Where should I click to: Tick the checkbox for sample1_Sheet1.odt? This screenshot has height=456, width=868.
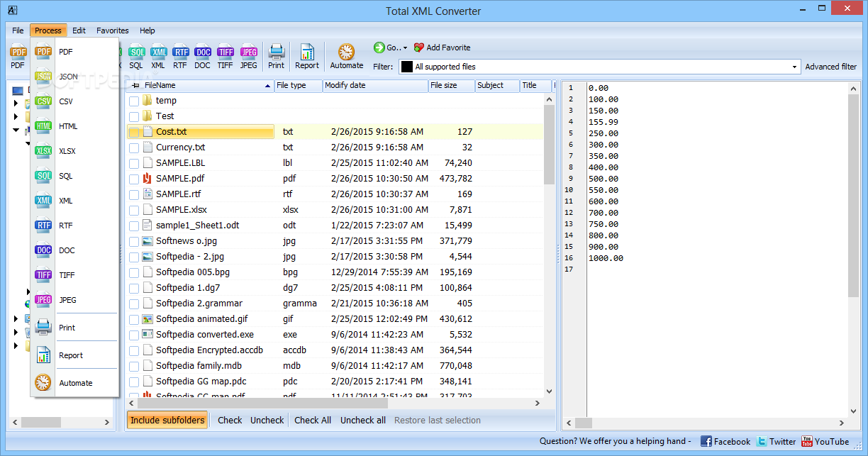(134, 226)
